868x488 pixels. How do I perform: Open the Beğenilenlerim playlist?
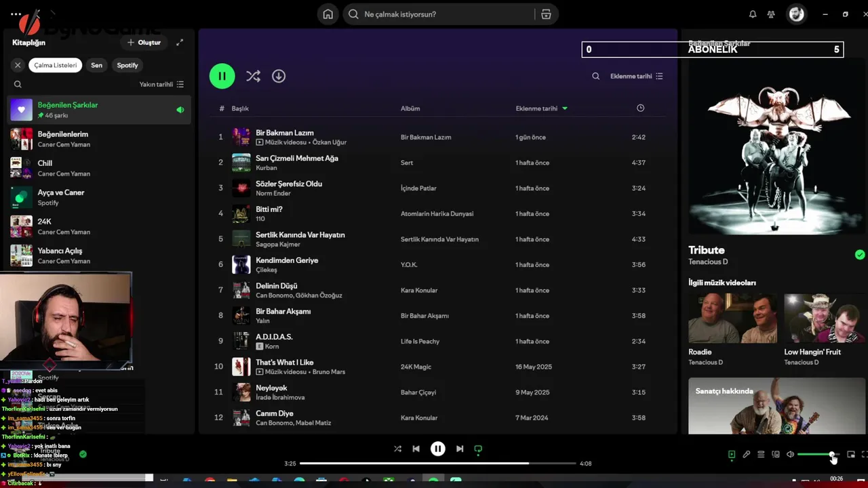pos(99,139)
